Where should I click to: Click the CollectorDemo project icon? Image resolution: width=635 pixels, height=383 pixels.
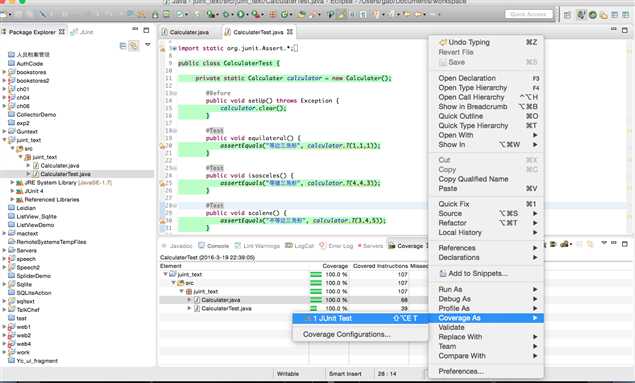(x=11, y=115)
